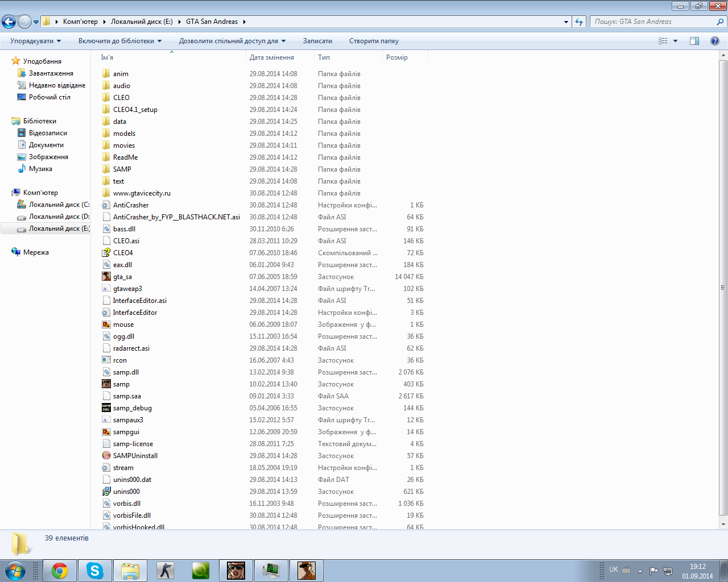Select the anim folder icon
The height and width of the screenshot is (582, 728).
coord(106,74)
